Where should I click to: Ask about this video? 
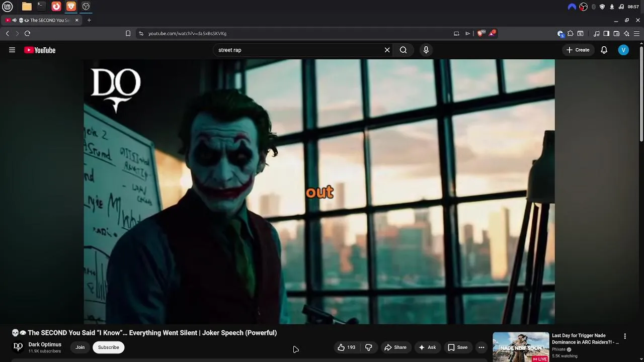[427, 347]
